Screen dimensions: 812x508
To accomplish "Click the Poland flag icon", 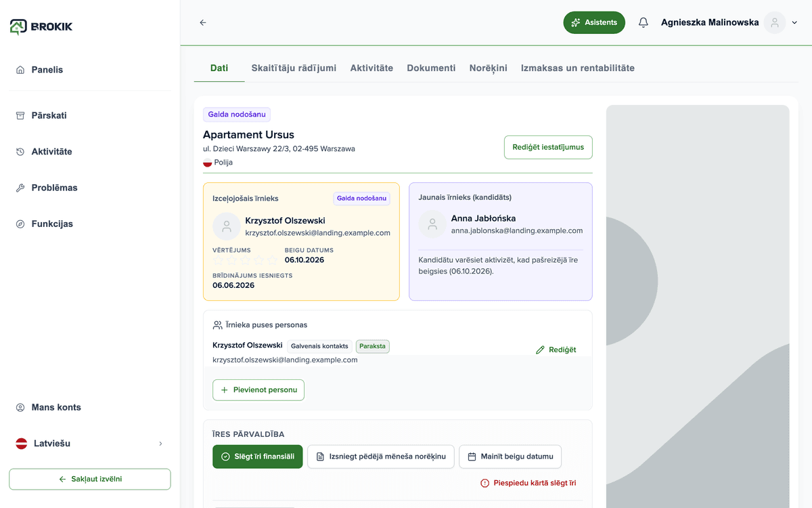I will (x=208, y=163).
